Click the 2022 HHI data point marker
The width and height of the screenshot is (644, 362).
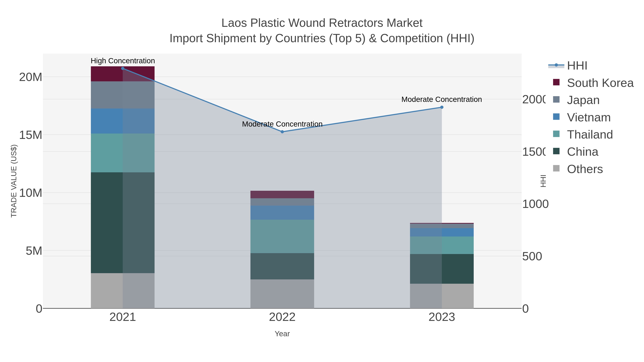pos(282,132)
